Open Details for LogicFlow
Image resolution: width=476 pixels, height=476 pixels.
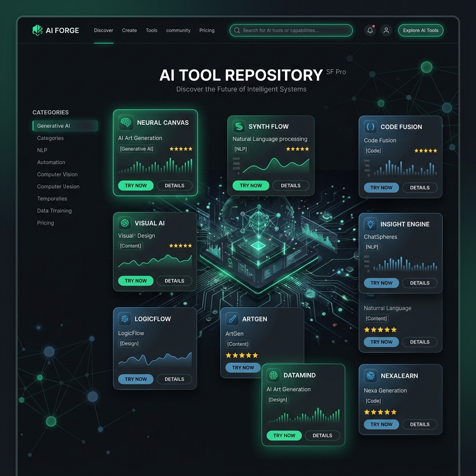coord(174,379)
